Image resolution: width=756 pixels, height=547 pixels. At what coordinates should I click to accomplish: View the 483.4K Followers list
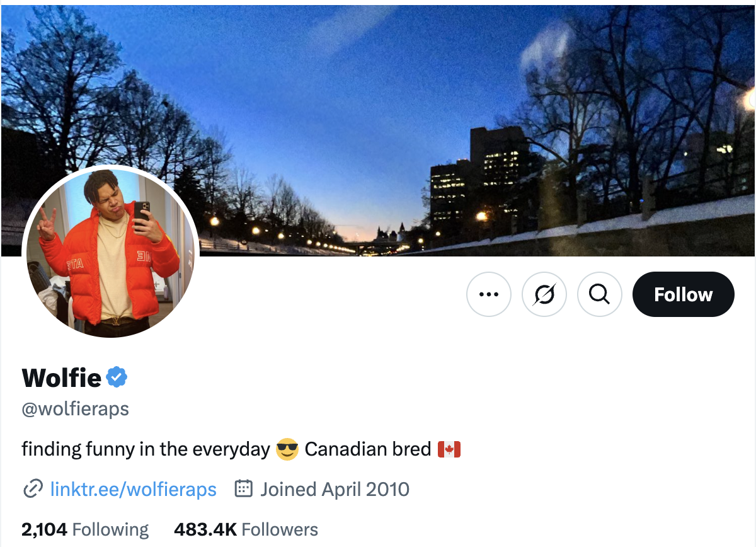(246, 529)
